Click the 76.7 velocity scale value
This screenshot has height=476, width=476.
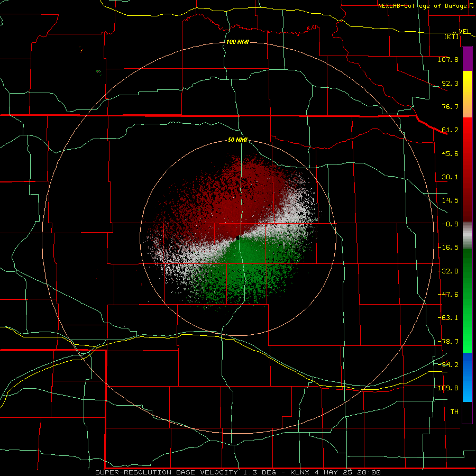pyautogui.click(x=450, y=106)
